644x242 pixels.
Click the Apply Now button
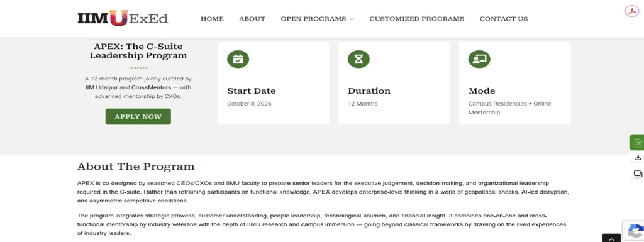138,116
